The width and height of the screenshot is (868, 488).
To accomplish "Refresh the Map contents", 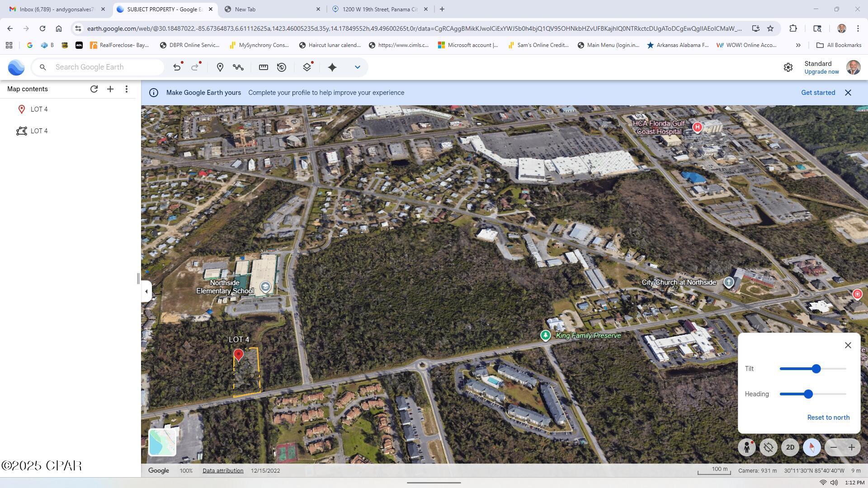I will pos(94,89).
